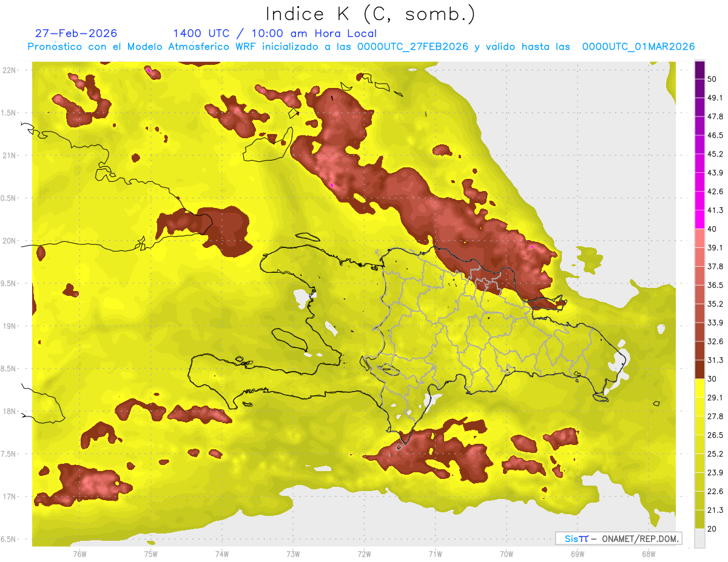The height and width of the screenshot is (562, 728).
Task: Click the 33.9 color scale value
Action: click(715, 323)
